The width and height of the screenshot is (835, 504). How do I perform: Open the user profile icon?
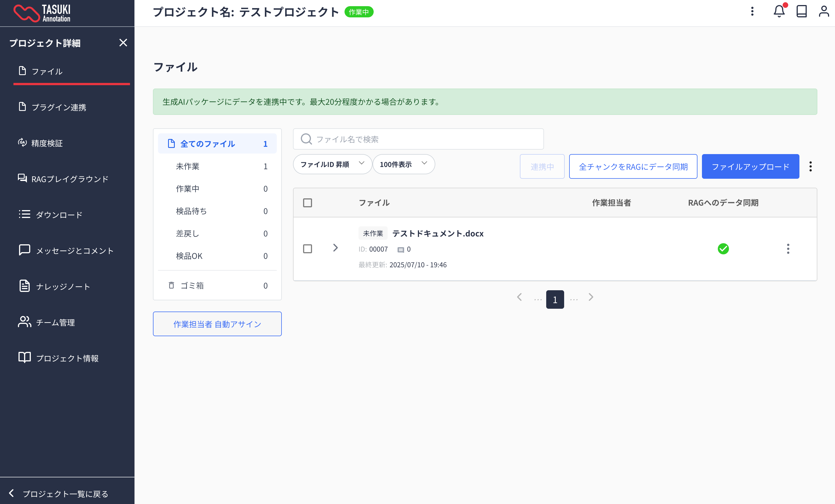824,11
